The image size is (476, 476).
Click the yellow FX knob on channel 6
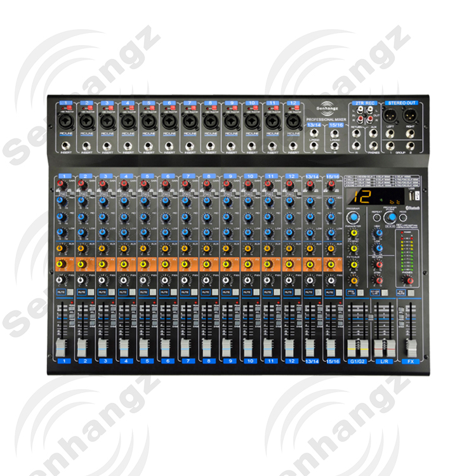pos(166,263)
